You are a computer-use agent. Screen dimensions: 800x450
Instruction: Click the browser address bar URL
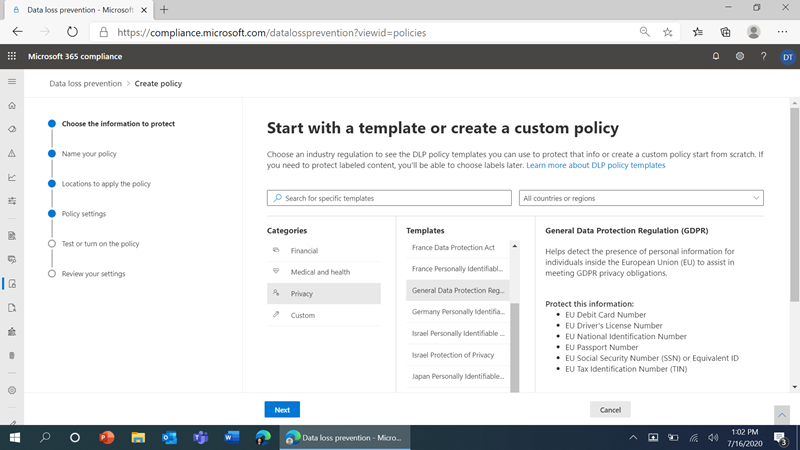tap(271, 33)
